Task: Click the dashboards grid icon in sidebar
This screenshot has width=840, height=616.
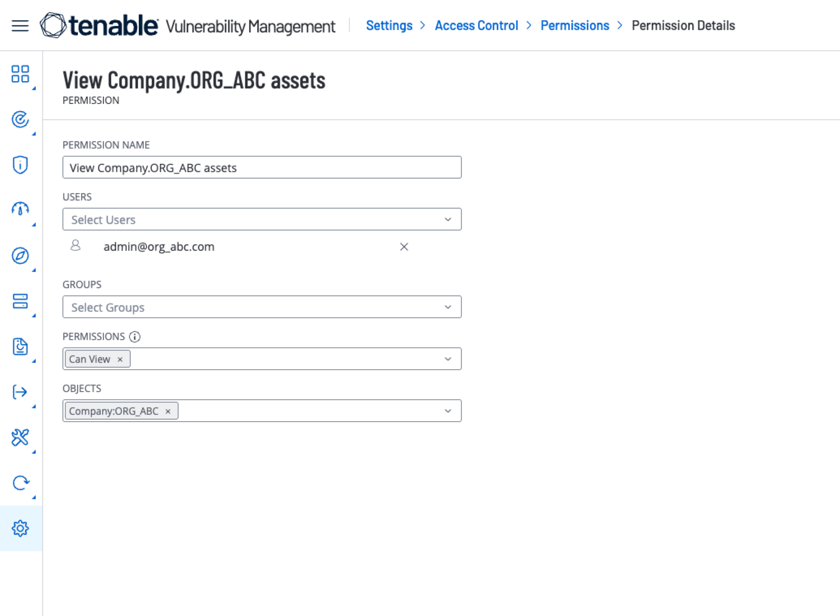Action: tap(20, 74)
